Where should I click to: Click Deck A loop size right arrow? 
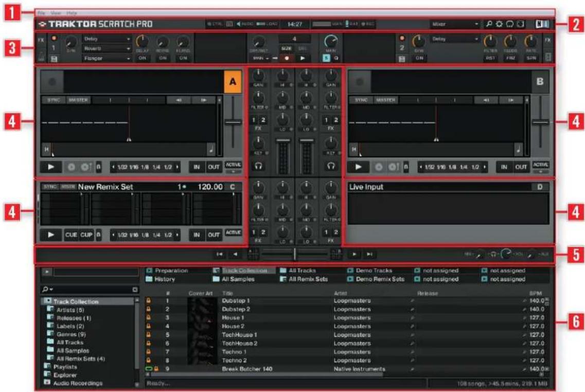(178, 167)
